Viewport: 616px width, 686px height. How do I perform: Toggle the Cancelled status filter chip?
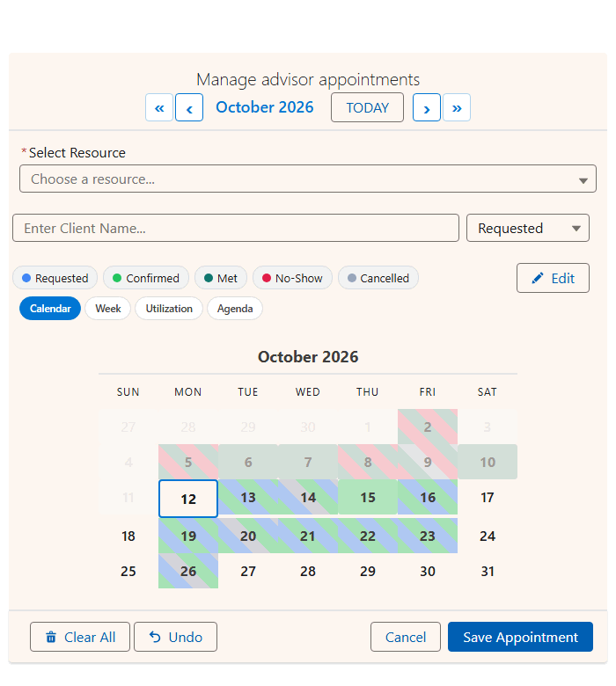point(378,278)
